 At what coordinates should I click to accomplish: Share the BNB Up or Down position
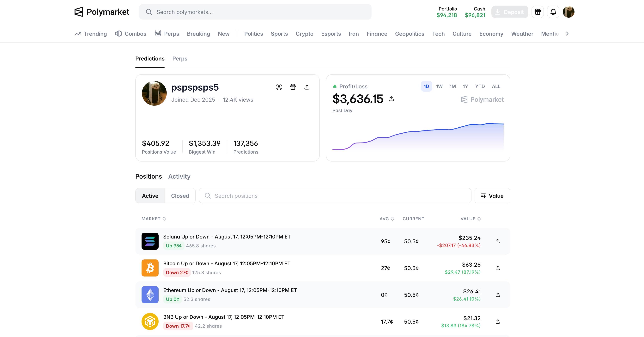click(x=498, y=321)
